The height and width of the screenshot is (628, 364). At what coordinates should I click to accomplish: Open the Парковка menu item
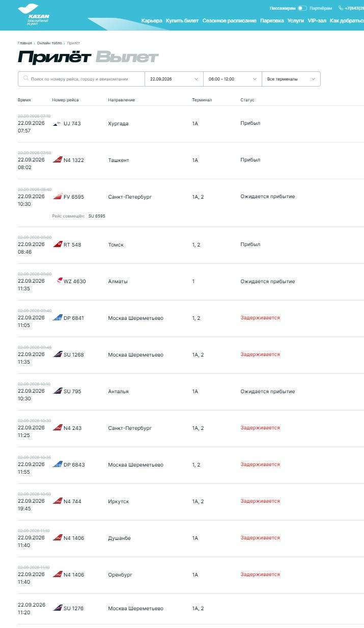[272, 21]
